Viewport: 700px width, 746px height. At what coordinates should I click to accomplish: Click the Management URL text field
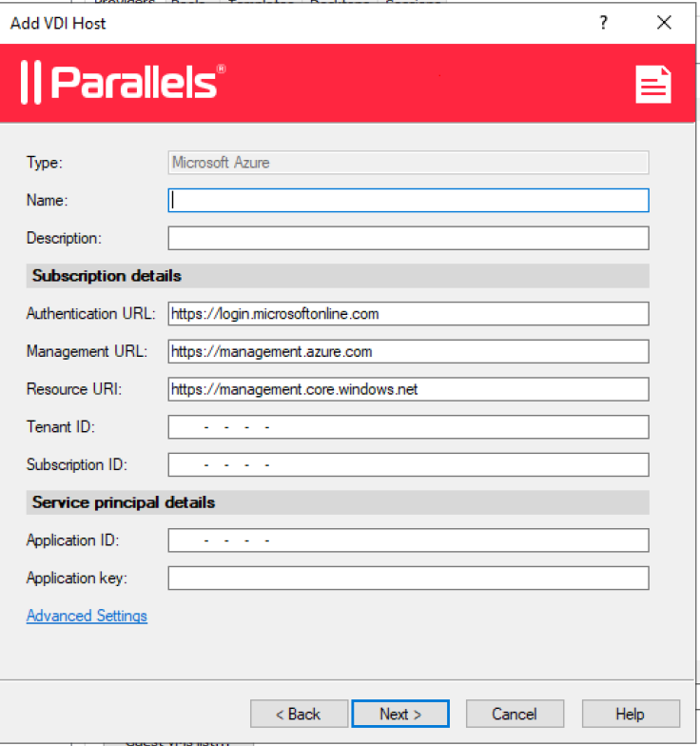pyautogui.click(x=409, y=352)
